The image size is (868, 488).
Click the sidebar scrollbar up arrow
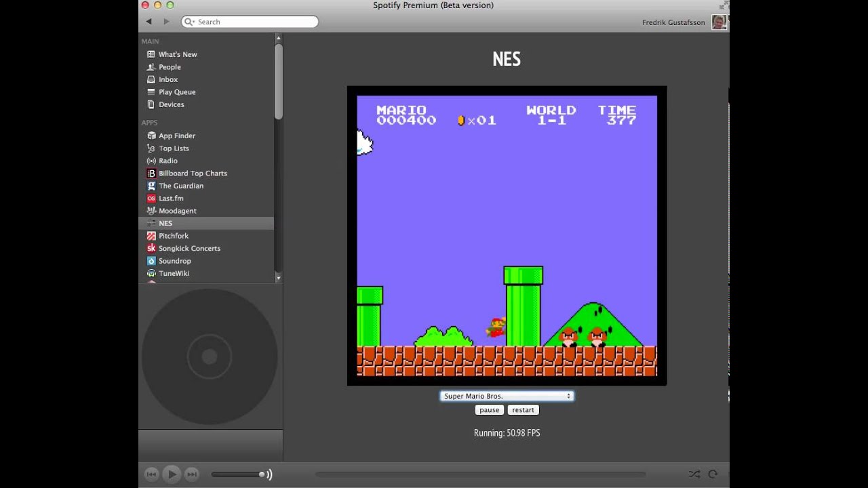[x=278, y=39]
